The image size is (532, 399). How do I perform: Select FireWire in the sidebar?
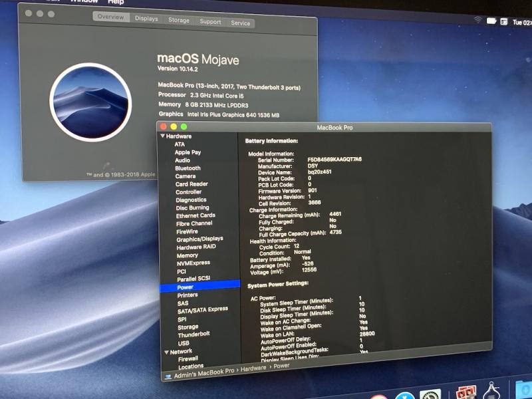pos(187,231)
